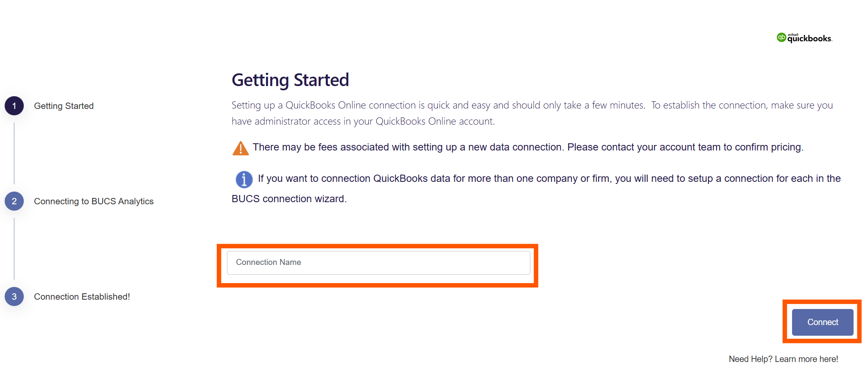Select the step 3 circle indicator
The height and width of the screenshot is (373, 868).
(14, 297)
